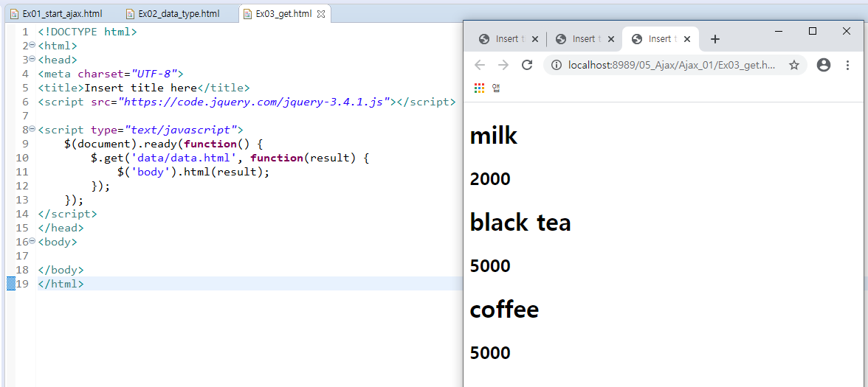Screen dimensions: 868x387
Task: Bookmark this page with the star
Action: point(794,65)
